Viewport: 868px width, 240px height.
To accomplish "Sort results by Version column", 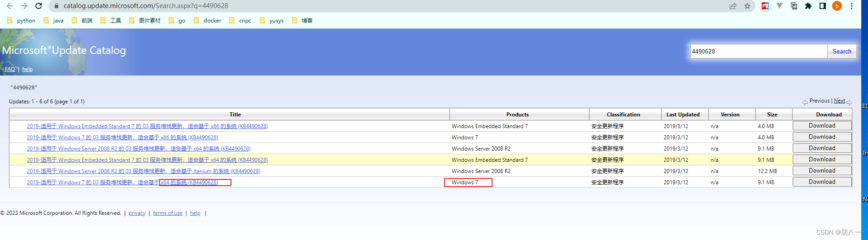I will click(730, 115).
